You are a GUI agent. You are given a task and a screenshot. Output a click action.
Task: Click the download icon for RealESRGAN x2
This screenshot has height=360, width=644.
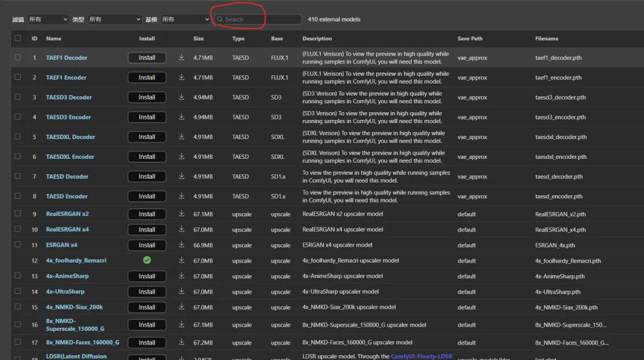(181, 214)
